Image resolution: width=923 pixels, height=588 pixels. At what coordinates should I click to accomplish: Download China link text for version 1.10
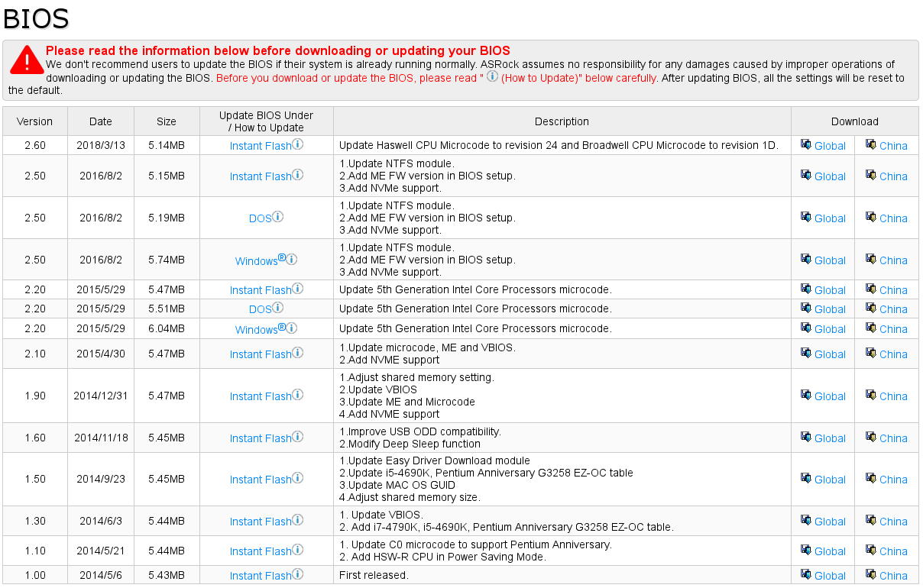893,551
